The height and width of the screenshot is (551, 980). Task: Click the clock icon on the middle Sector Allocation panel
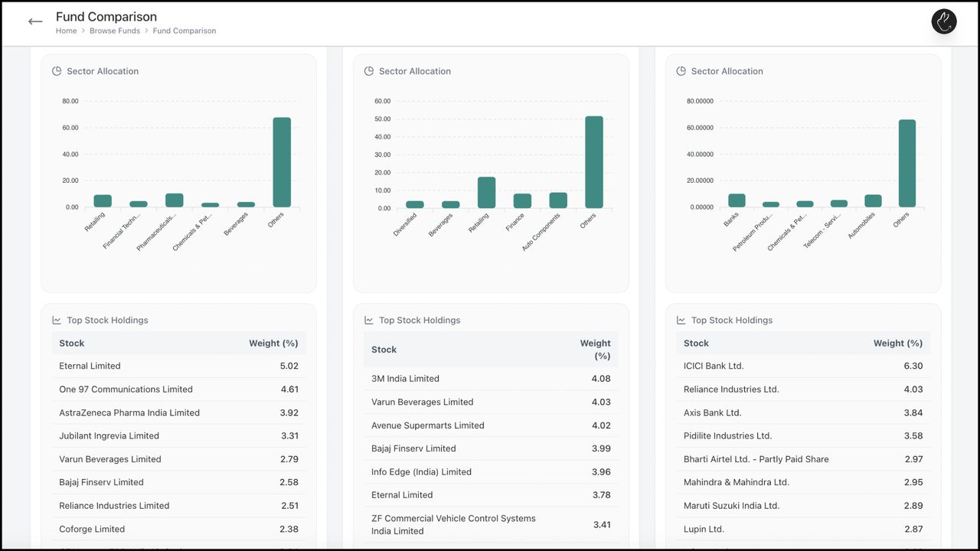pos(368,70)
